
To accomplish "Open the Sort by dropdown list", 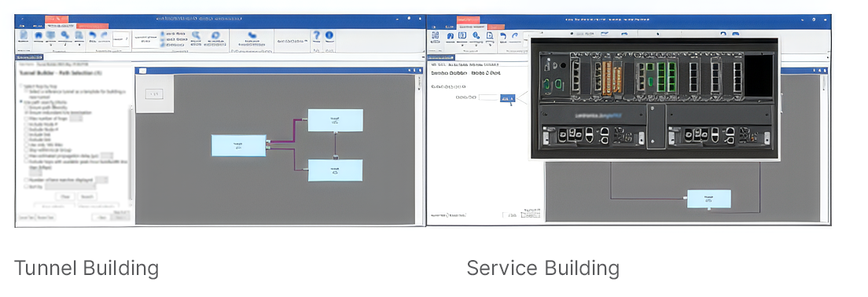I will click(70, 187).
